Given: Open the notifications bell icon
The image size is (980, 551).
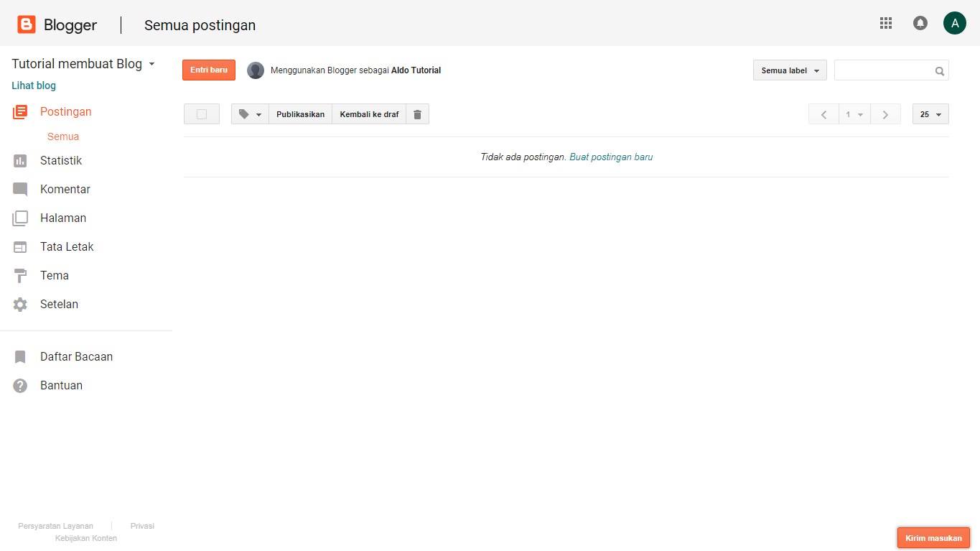Looking at the screenshot, I should click(x=920, y=23).
